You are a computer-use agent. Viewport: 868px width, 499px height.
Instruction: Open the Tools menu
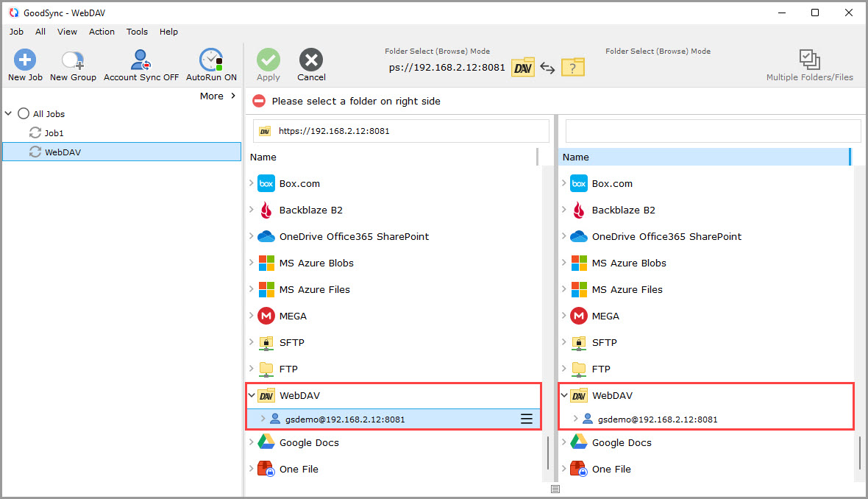137,32
